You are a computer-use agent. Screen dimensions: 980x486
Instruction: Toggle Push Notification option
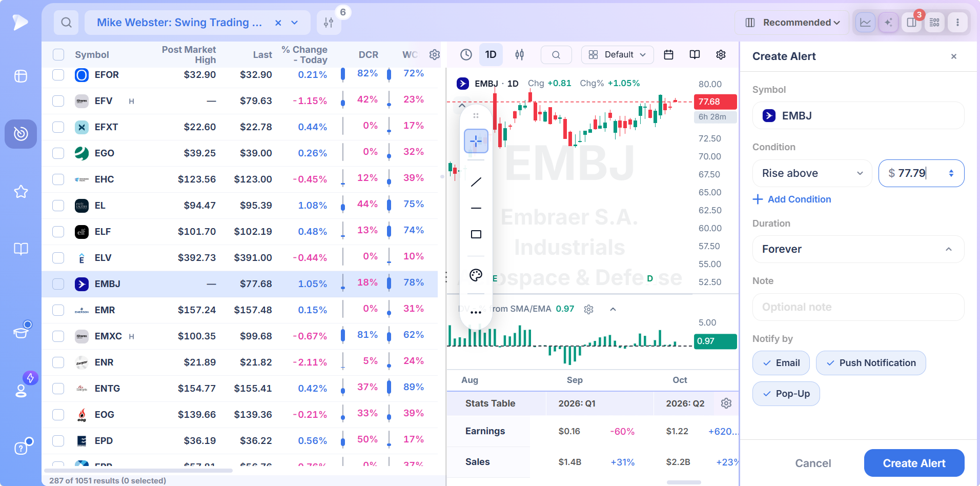tap(870, 363)
